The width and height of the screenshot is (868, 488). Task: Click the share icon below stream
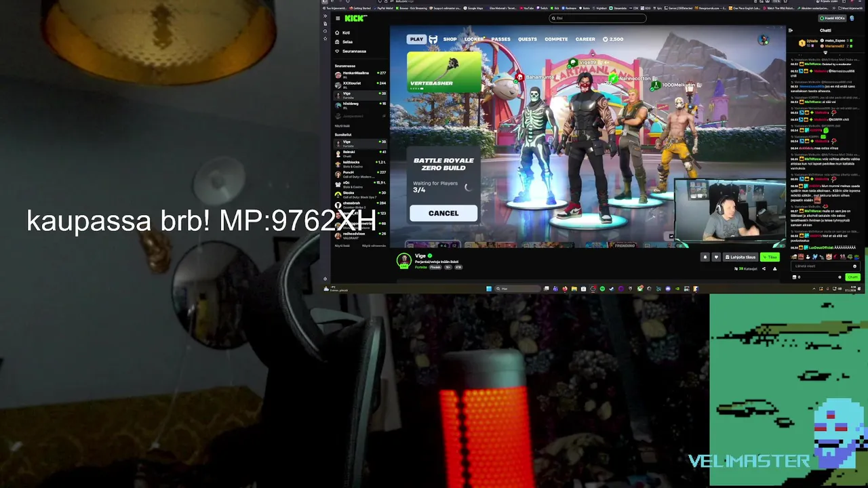click(x=764, y=269)
